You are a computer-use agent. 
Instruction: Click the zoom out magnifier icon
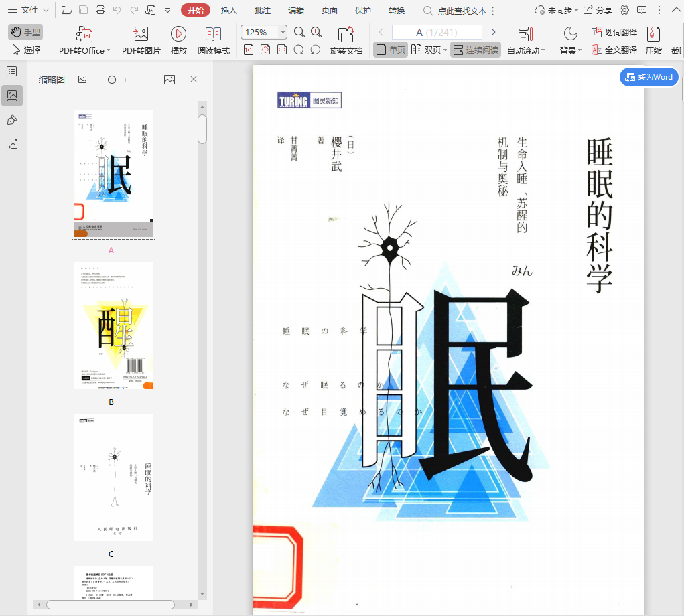[299, 32]
